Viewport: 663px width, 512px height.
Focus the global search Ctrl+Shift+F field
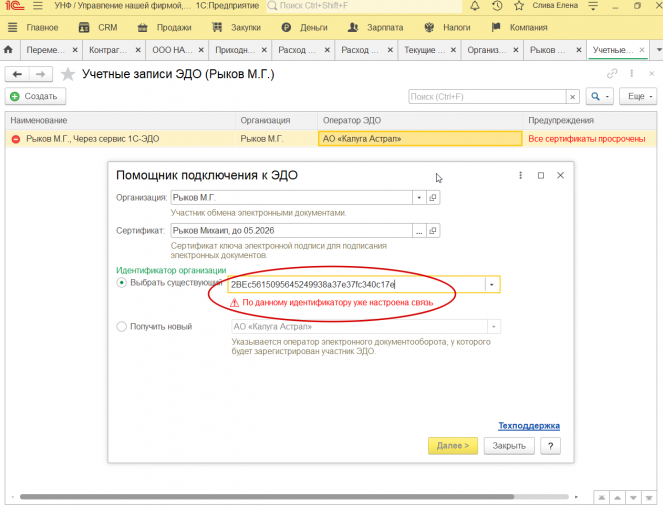click(364, 6)
